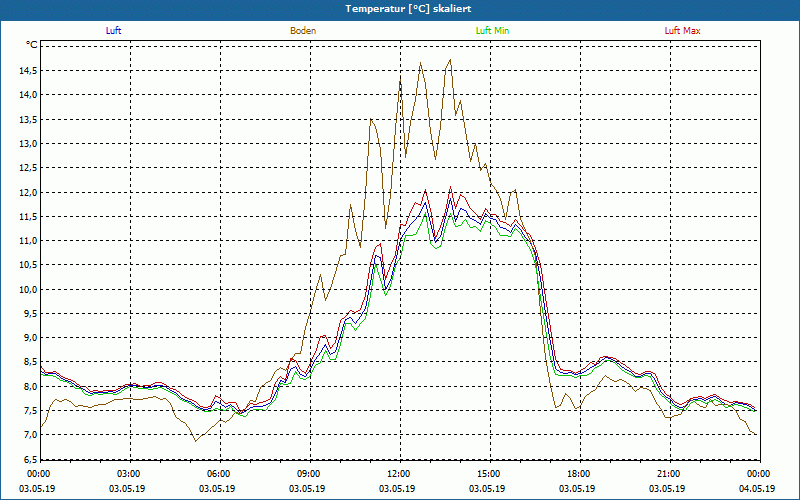Click the 'Luft Max' legend label
Image resolution: width=800 pixels, height=500 pixels.
tap(682, 31)
